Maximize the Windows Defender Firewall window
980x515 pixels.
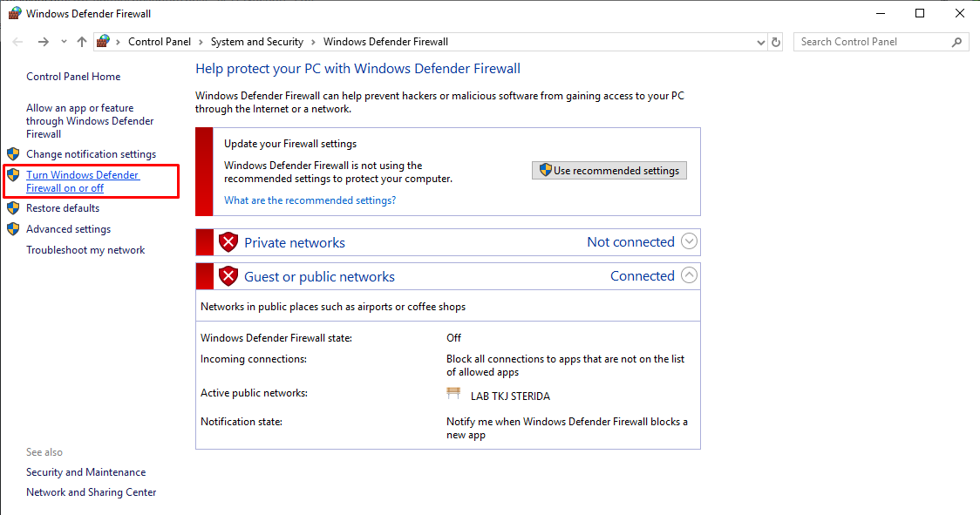(x=920, y=13)
